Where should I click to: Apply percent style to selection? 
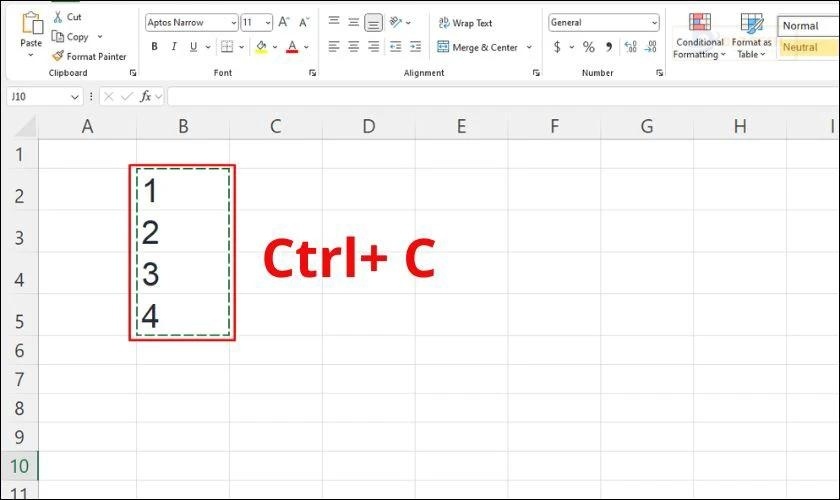pyautogui.click(x=588, y=47)
